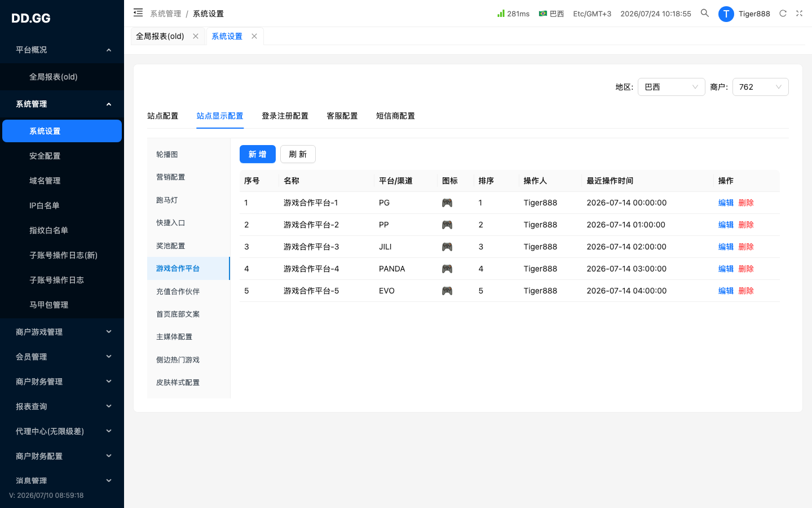Click gamepad icon in PANDA row
This screenshot has height=508, width=812.
click(447, 269)
